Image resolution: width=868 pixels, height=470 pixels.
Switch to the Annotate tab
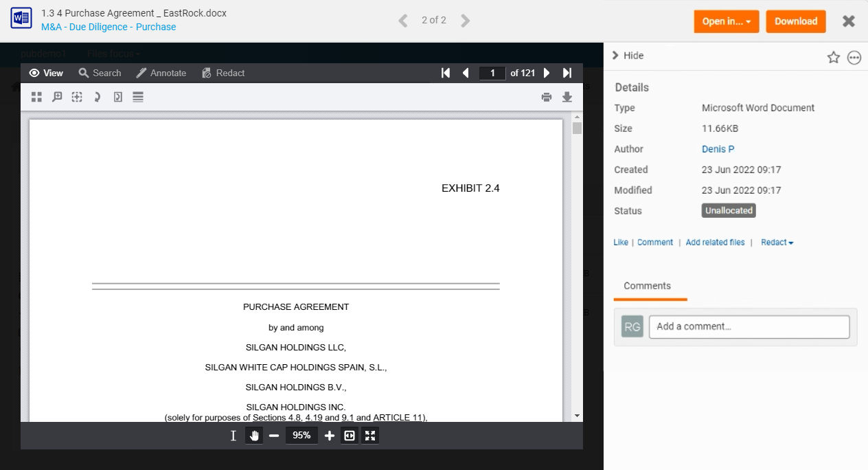click(161, 73)
